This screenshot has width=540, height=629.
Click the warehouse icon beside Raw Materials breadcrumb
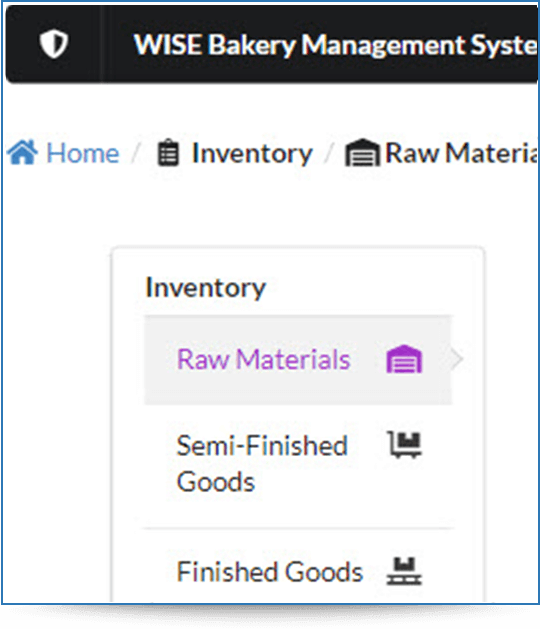point(362,152)
